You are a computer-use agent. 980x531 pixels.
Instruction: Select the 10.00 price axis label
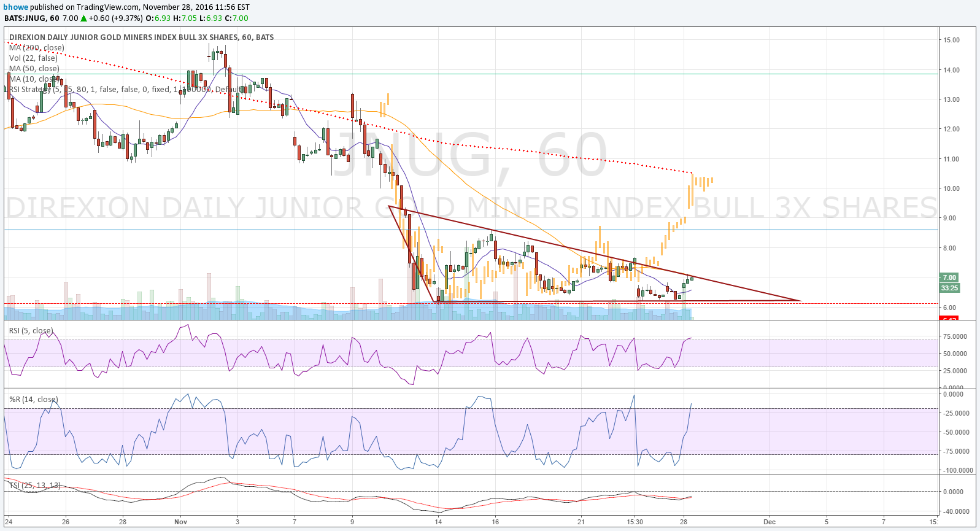tap(952, 188)
